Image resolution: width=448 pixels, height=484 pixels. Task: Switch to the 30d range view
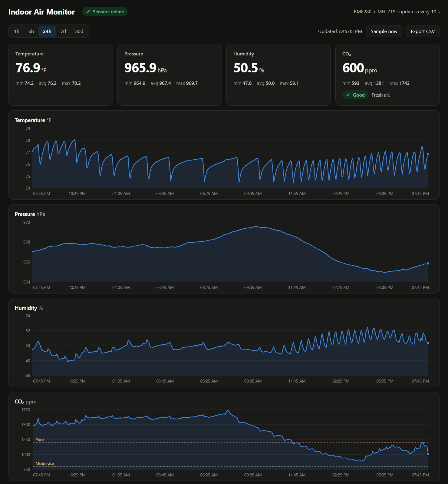point(79,31)
